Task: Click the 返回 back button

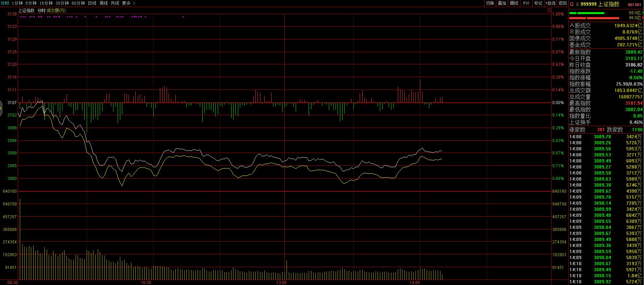Action: (562, 3)
